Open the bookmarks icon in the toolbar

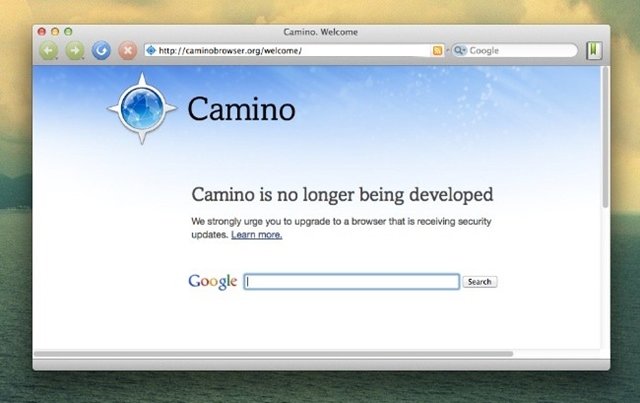click(x=594, y=51)
